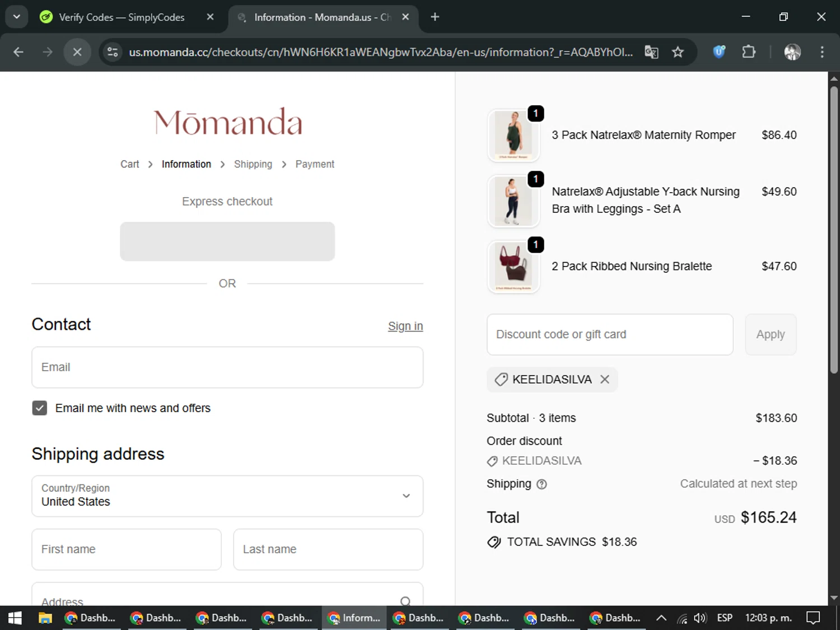Click the Shipping breadcrumb step

[x=253, y=164]
